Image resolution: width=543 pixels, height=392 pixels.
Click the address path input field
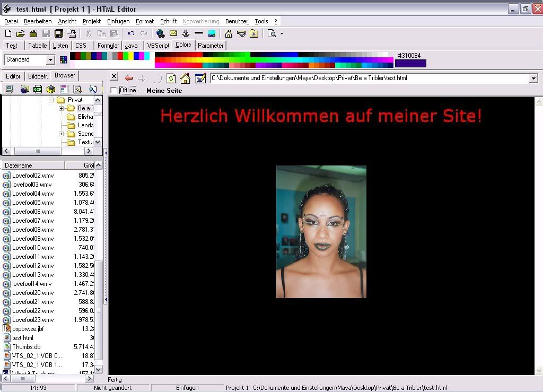(370, 79)
